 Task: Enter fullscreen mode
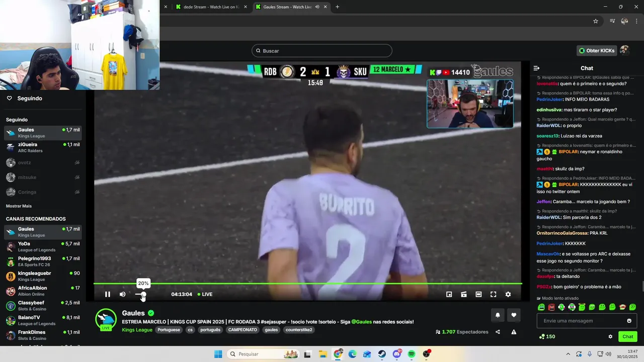[x=493, y=294]
